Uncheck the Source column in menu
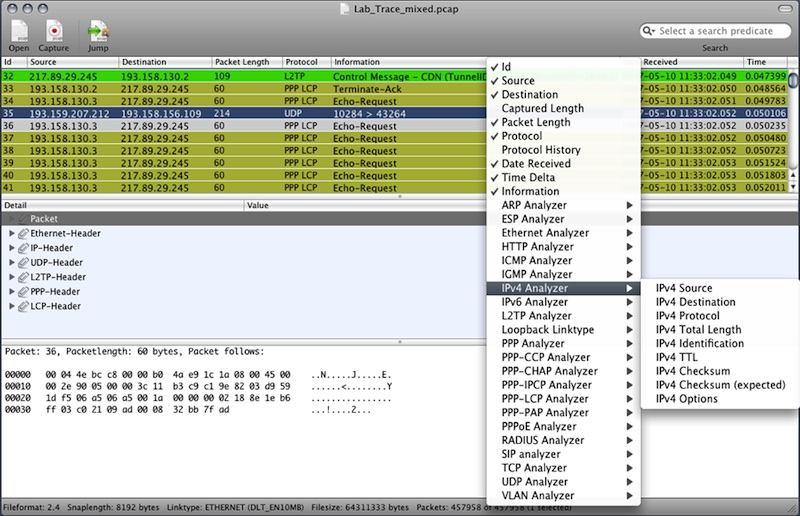The image size is (800, 516). pos(518,81)
